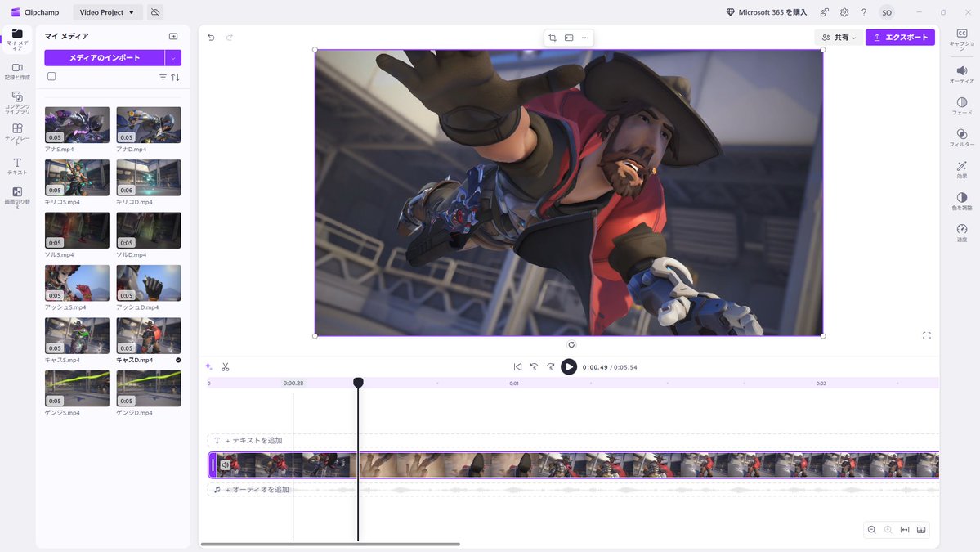
Task: Click the エクスポート export button
Action: pyautogui.click(x=900, y=38)
